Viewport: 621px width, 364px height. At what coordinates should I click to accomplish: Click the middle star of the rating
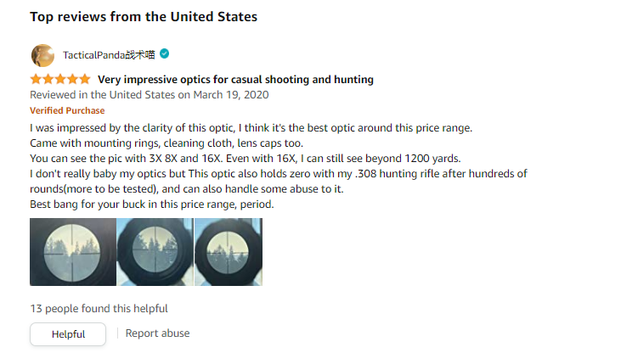coord(60,79)
